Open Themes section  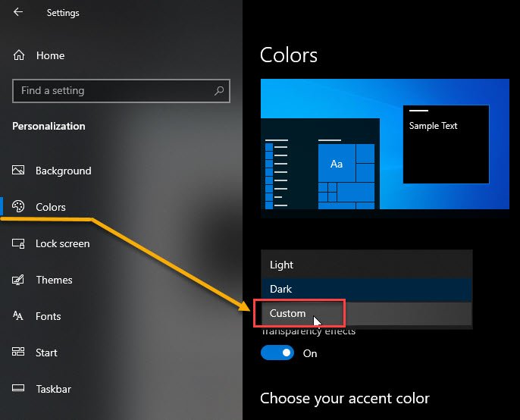pyautogui.click(x=54, y=280)
